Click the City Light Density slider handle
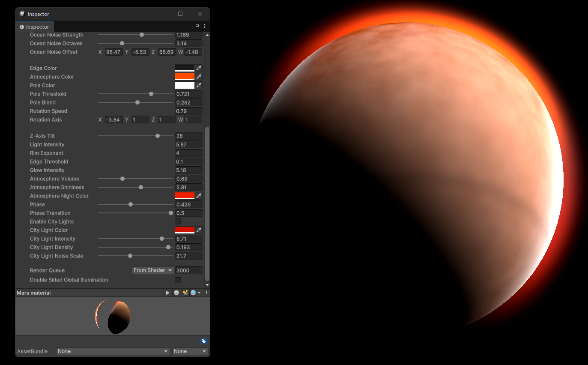 coord(168,247)
